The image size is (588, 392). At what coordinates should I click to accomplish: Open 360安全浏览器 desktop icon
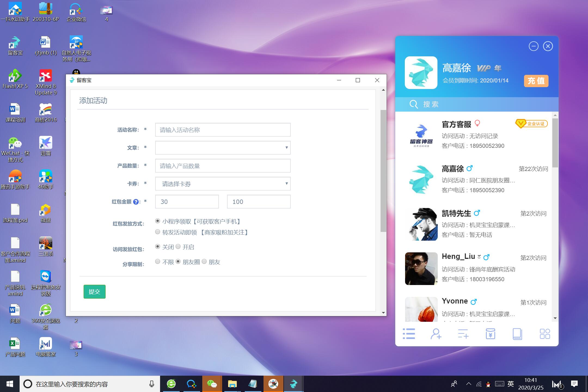pyautogui.click(x=46, y=317)
